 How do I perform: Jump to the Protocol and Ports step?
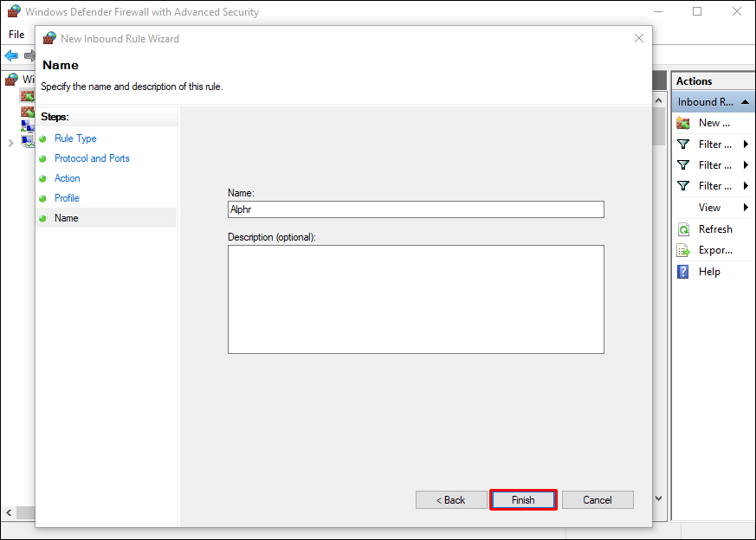[x=92, y=158]
